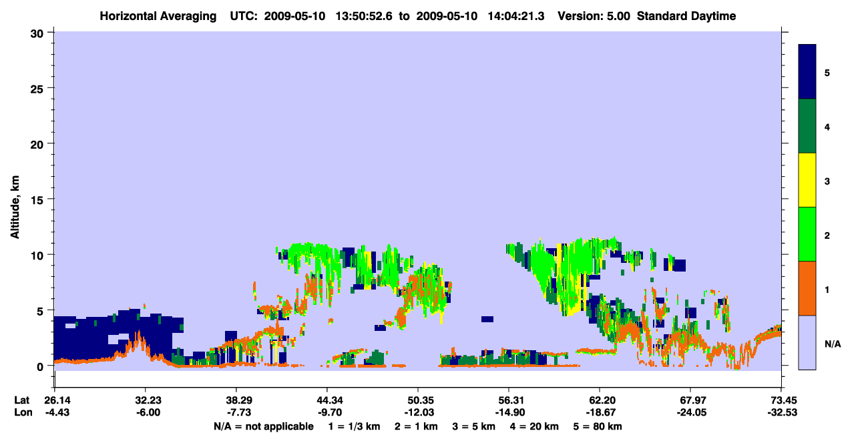Click the y-axis tick label 30

pos(39,33)
